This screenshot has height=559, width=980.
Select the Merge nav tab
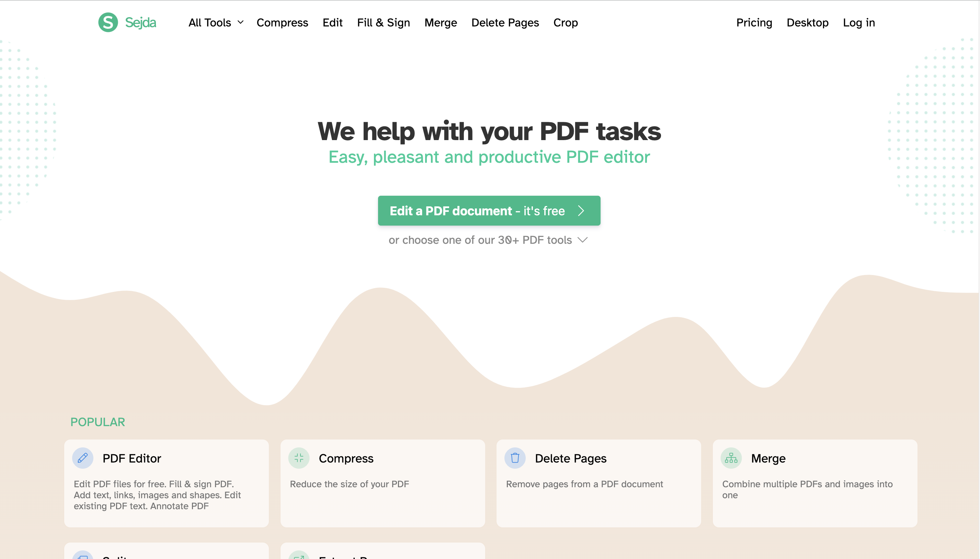[x=441, y=22]
